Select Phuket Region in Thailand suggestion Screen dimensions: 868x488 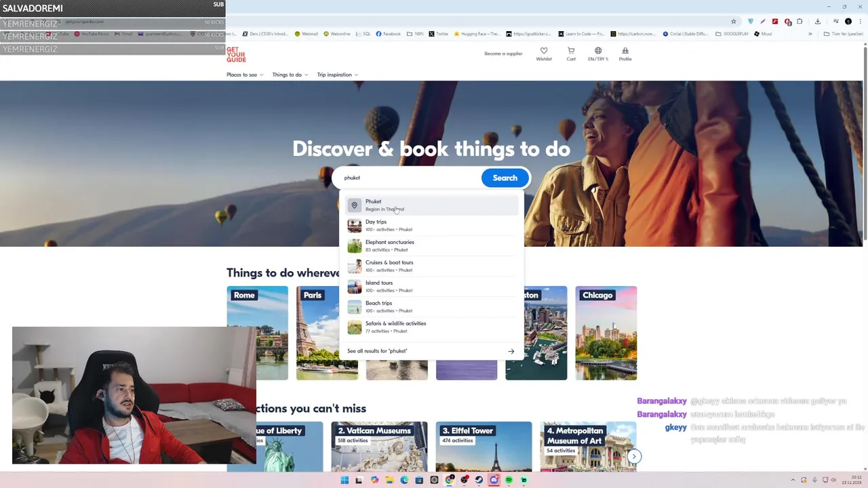(x=432, y=205)
